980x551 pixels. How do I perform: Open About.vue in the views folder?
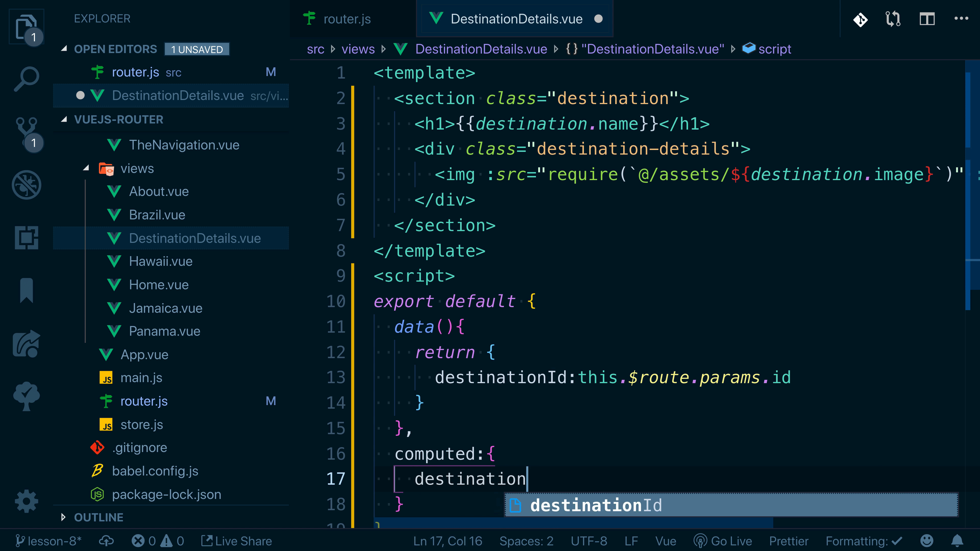click(x=171, y=191)
